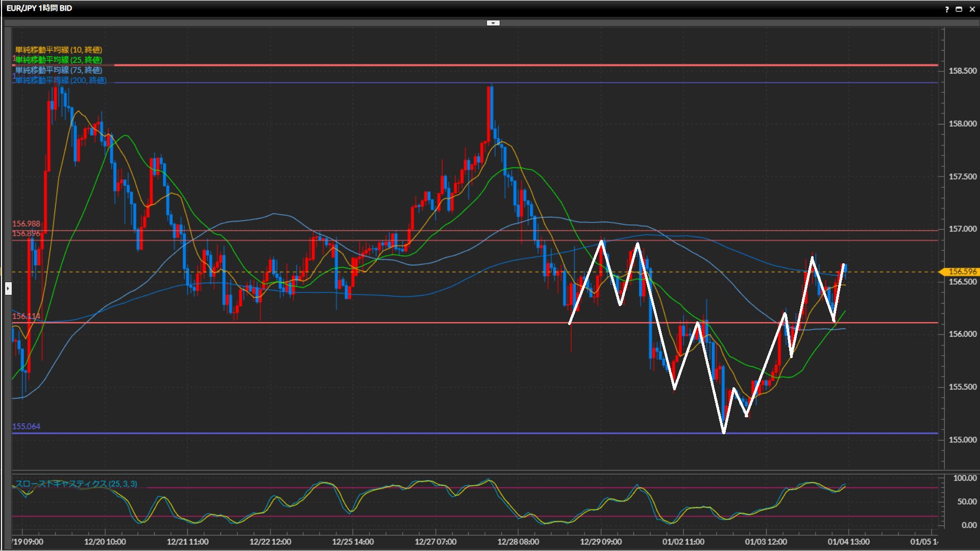Select the 25-period green moving average label
980x551 pixels.
(x=59, y=60)
